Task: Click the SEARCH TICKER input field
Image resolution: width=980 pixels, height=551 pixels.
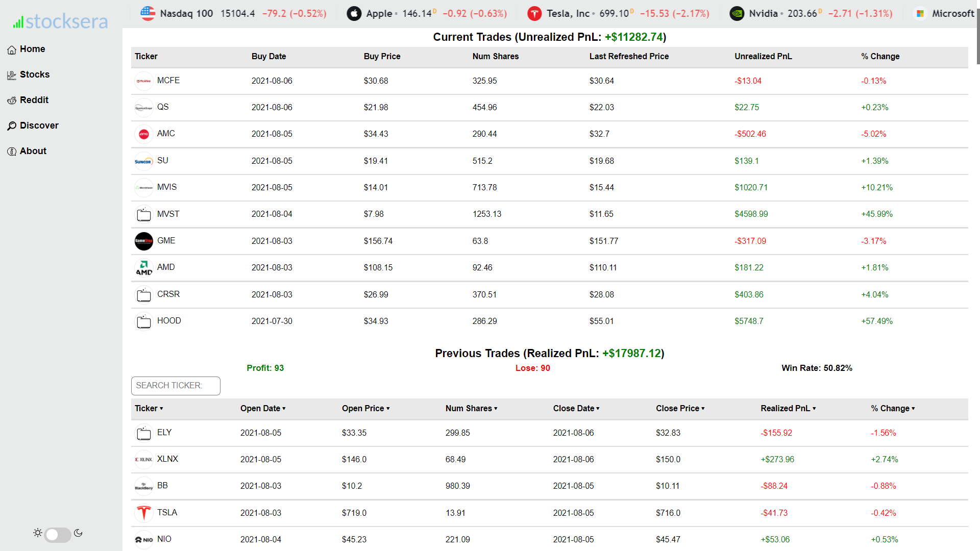Action: pyautogui.click(x=176, y=386)
